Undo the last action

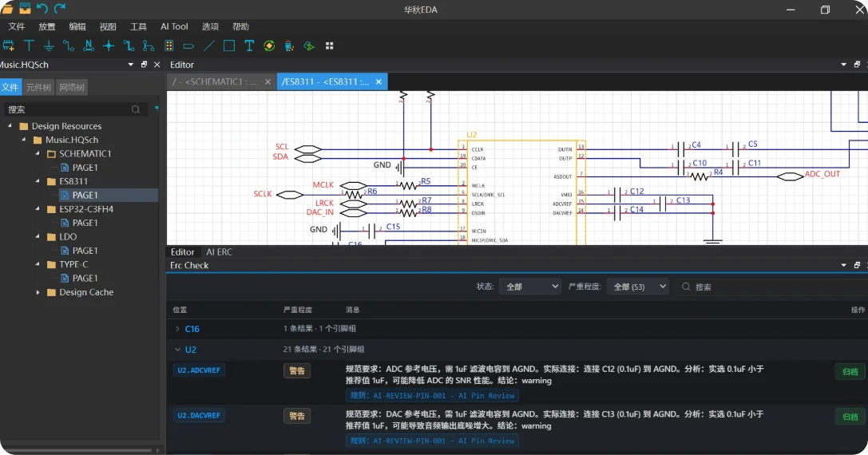(x=42, y=8)
